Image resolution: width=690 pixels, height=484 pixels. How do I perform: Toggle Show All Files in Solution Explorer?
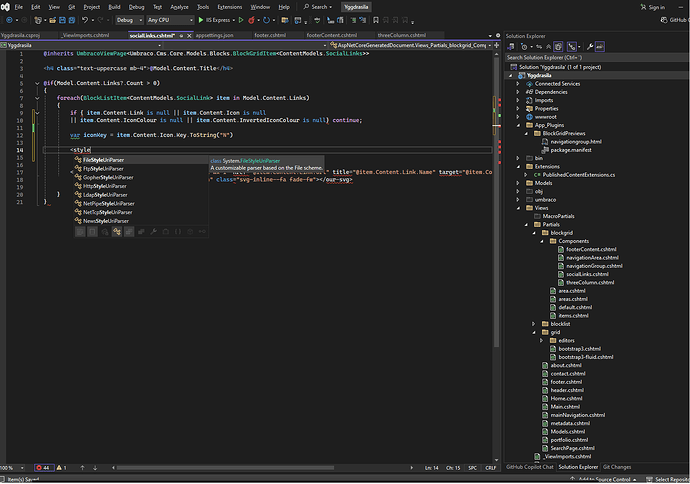558,47
